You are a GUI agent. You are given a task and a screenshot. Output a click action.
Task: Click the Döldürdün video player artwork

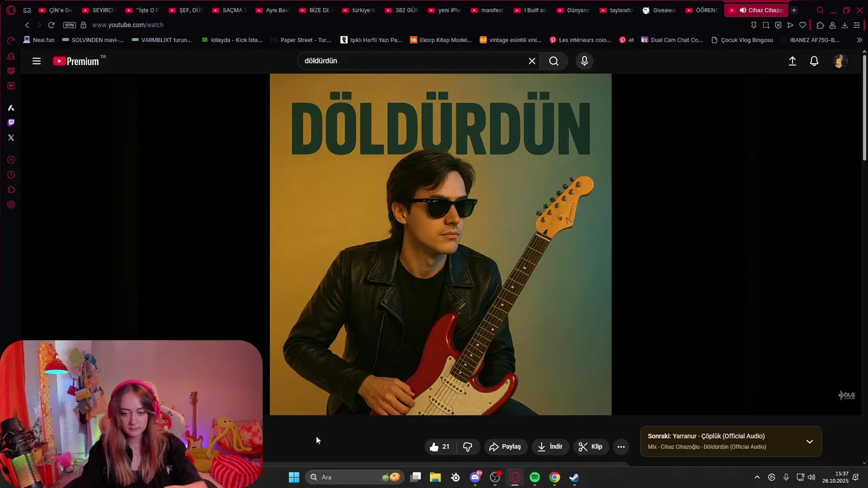441,244
